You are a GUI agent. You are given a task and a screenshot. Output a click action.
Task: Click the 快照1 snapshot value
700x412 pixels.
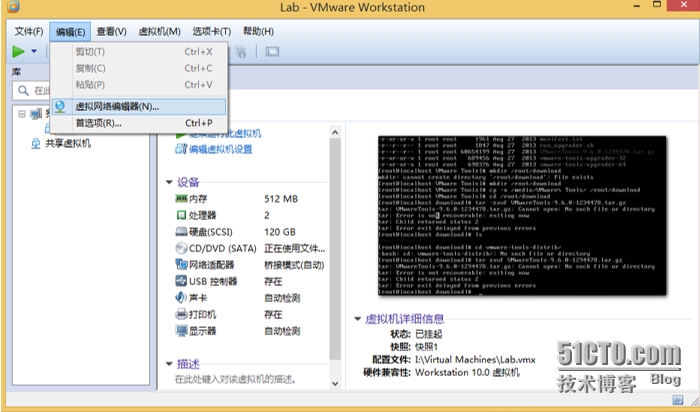tap(426, 347)
